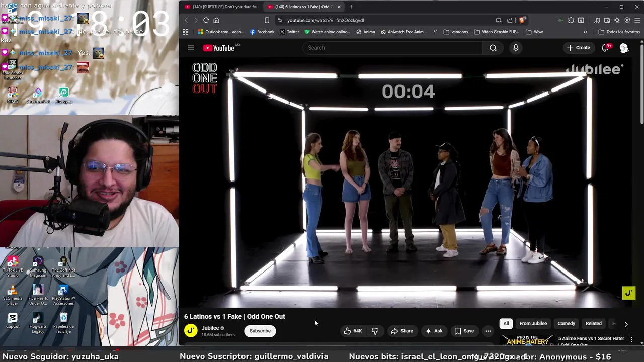This screenshot has height=362, width=644.
Task: Share page via address bar share icon
Action: point(510,20)
